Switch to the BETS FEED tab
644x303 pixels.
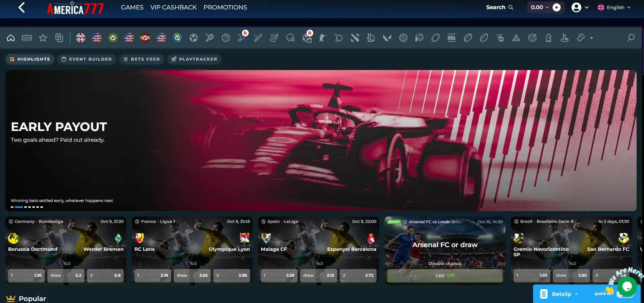click(x=142, y=59)
